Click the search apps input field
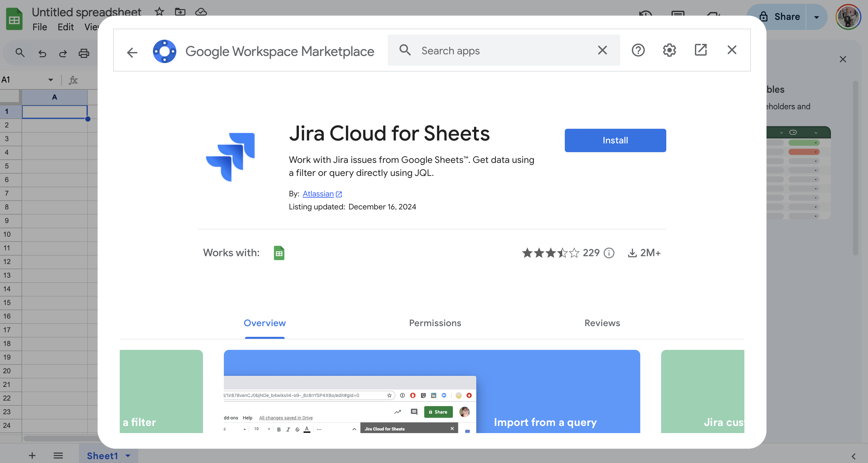Image resolution: width=868 pixels, height=463 pixels. point(504,50)
